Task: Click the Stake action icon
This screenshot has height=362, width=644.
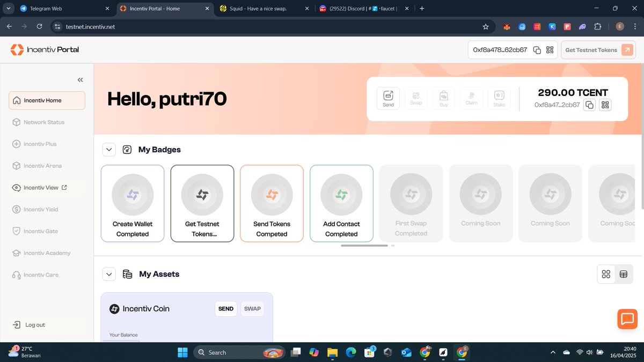Action: pos(499,98)
